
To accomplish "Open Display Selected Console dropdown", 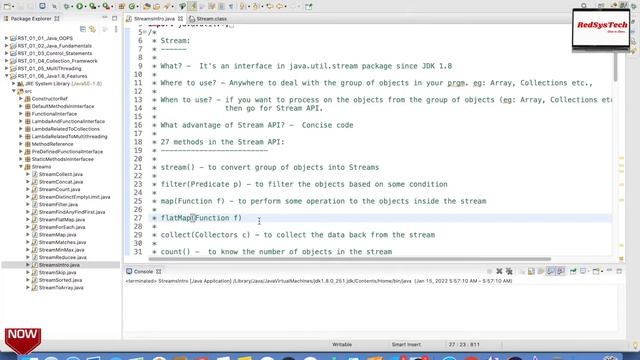I will (588, 271).
